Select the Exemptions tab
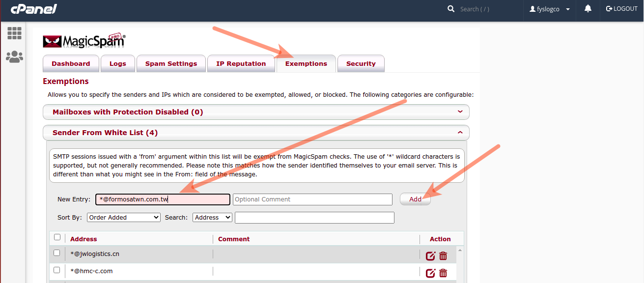 point(306,64)
